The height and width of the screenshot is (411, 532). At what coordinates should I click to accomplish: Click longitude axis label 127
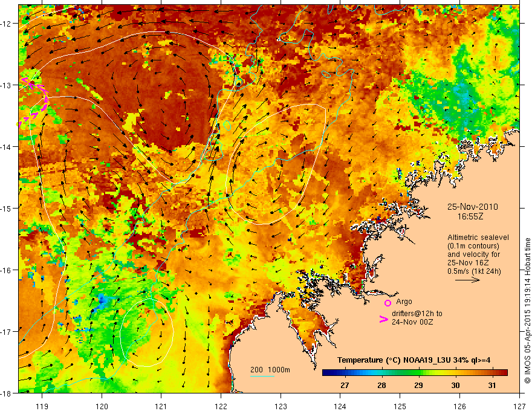(x=519, y=406)
